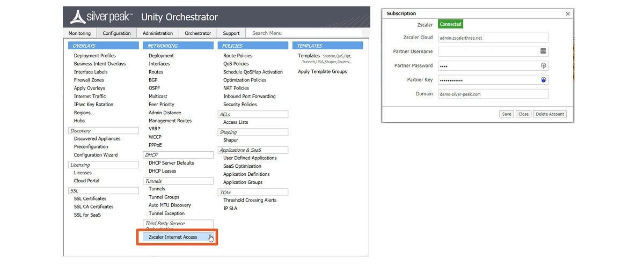Open Discovered Appliances
The image size is (644, 274).
pyautogui.click(x=97, y=138)
